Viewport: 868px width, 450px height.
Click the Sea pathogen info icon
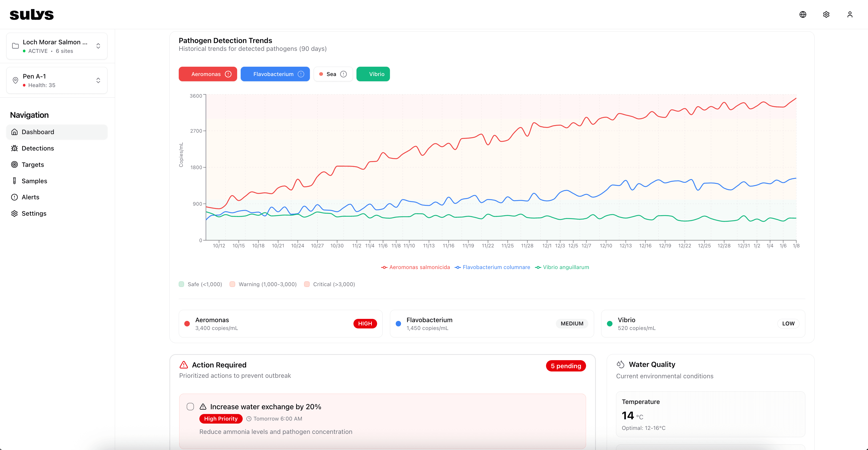[x=343, y=74]
